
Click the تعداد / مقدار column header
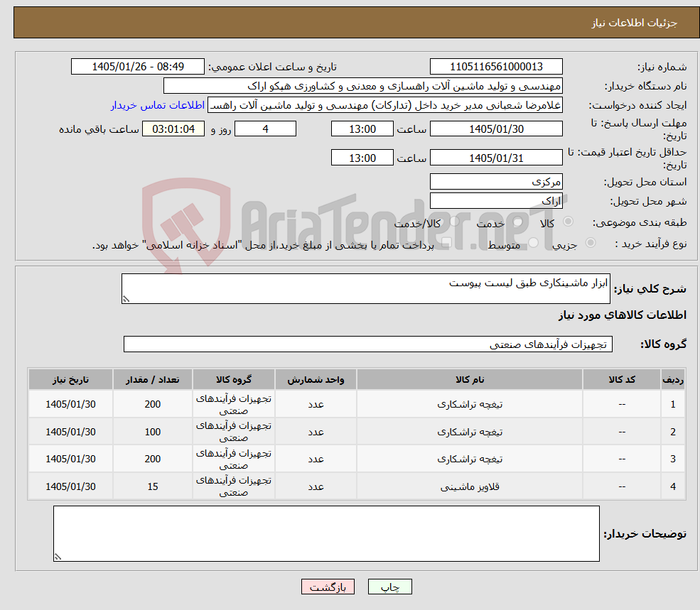pos(153,379)
